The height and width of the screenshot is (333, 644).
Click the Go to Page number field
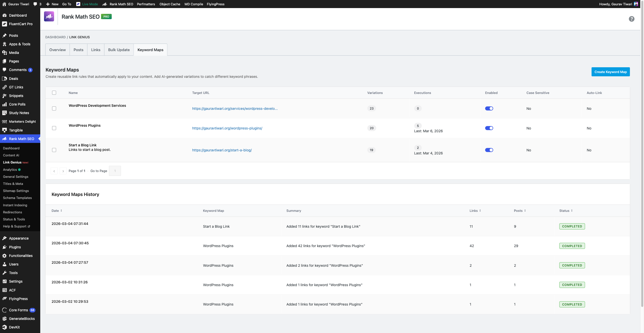pos(115,171)
